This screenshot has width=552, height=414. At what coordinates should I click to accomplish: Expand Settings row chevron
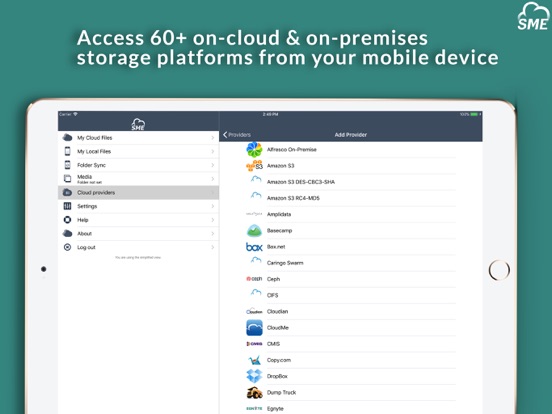213,206
